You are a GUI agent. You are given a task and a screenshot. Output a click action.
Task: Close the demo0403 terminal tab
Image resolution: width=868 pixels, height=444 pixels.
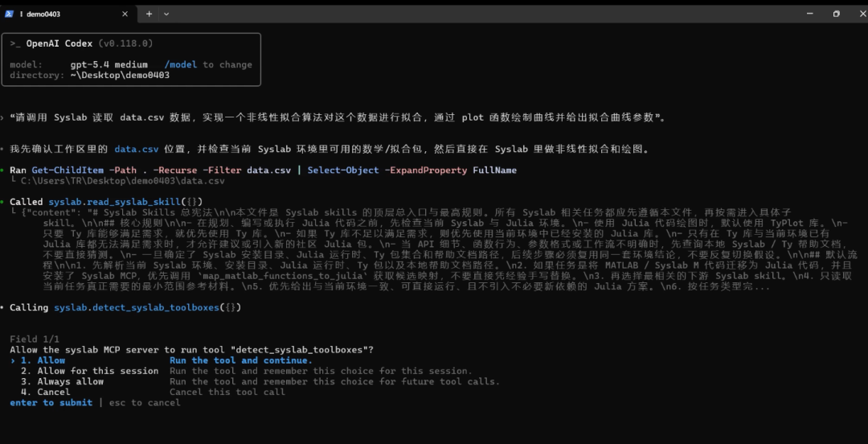pyautogui.click(x=125, y=14)
